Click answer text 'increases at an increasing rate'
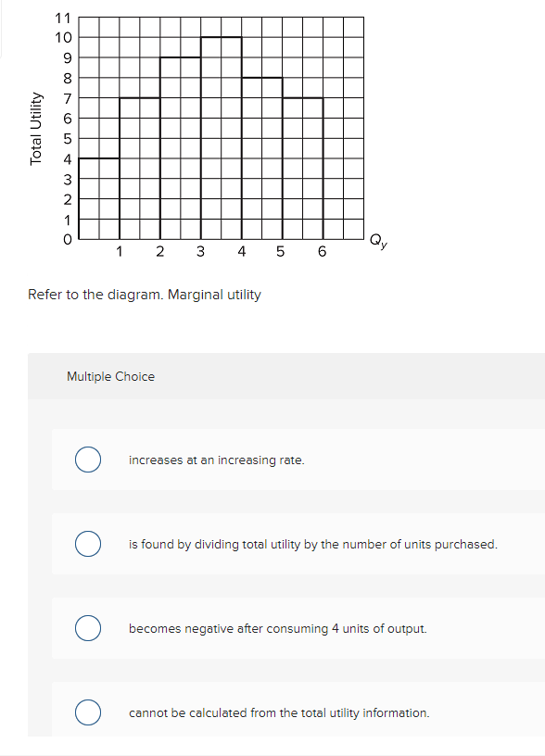The image size is (545, 756). [x=213, y=460]
